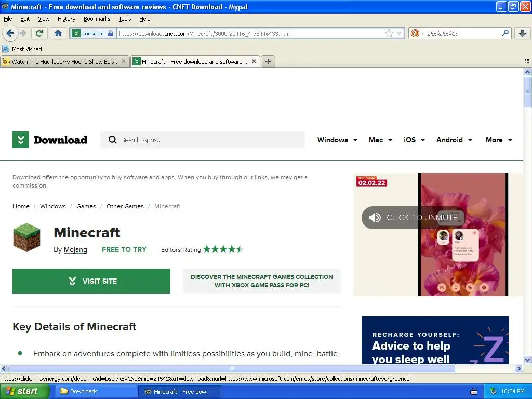Expand the iOS navigation dropdown

(414, 140)
